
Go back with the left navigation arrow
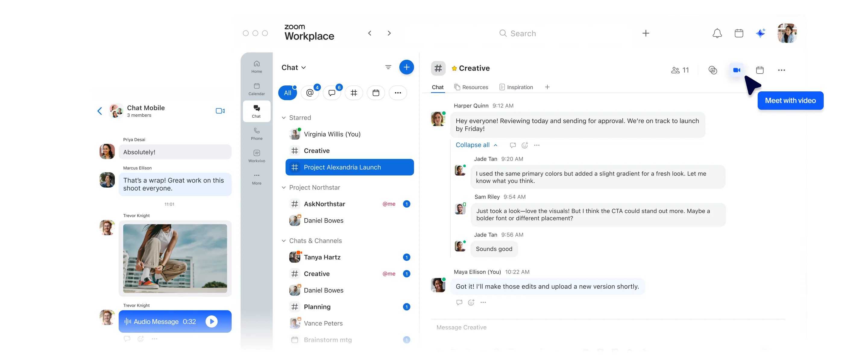(x=370, y=33)
